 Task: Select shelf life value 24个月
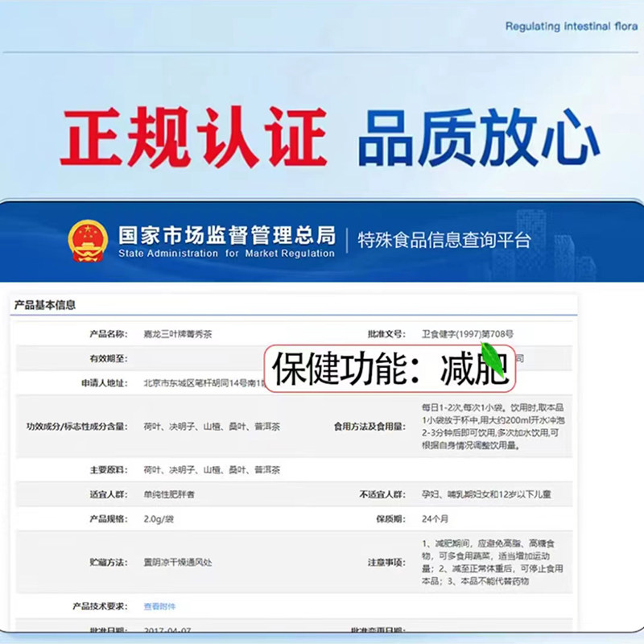coord(435,518)
